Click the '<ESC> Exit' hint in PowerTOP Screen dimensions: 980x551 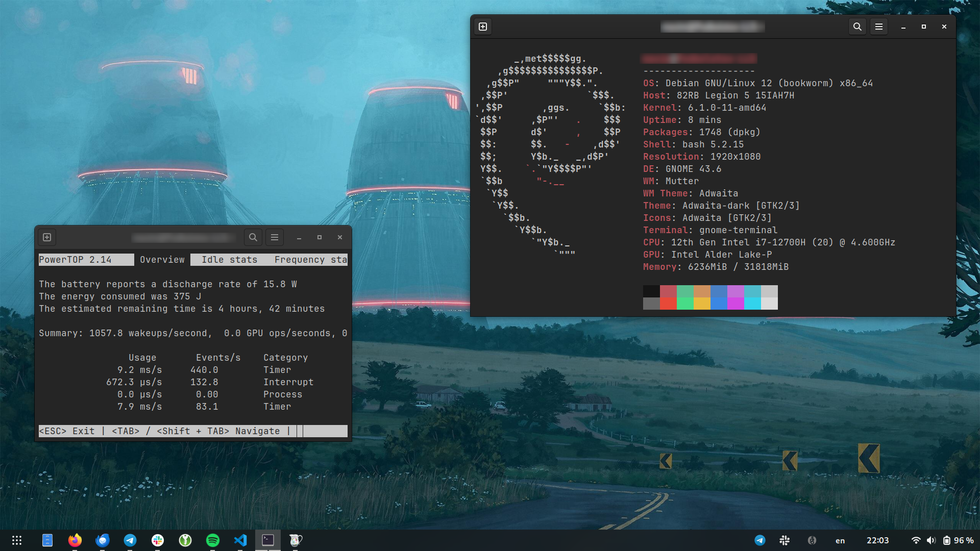point(67,431)
